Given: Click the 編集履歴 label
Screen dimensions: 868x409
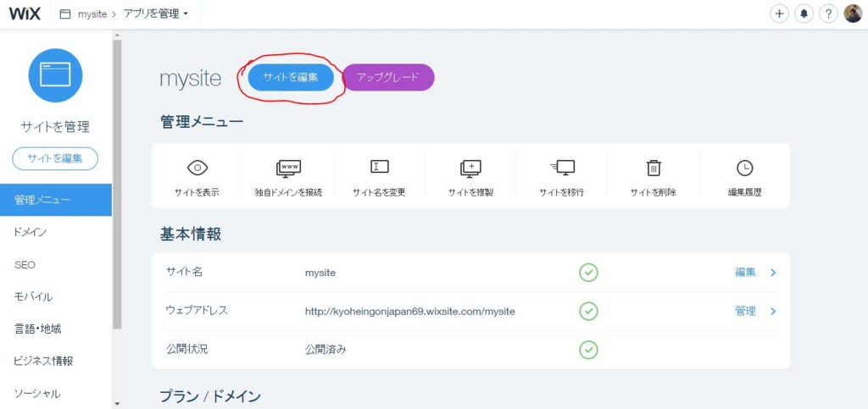Looking at the screenshot, I should [744, 193].
